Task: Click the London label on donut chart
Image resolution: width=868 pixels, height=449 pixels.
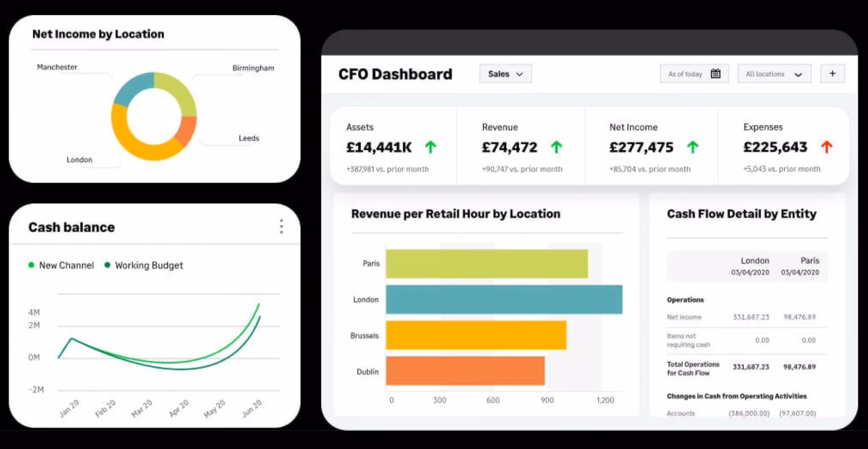Action: [x=80, y=160]
